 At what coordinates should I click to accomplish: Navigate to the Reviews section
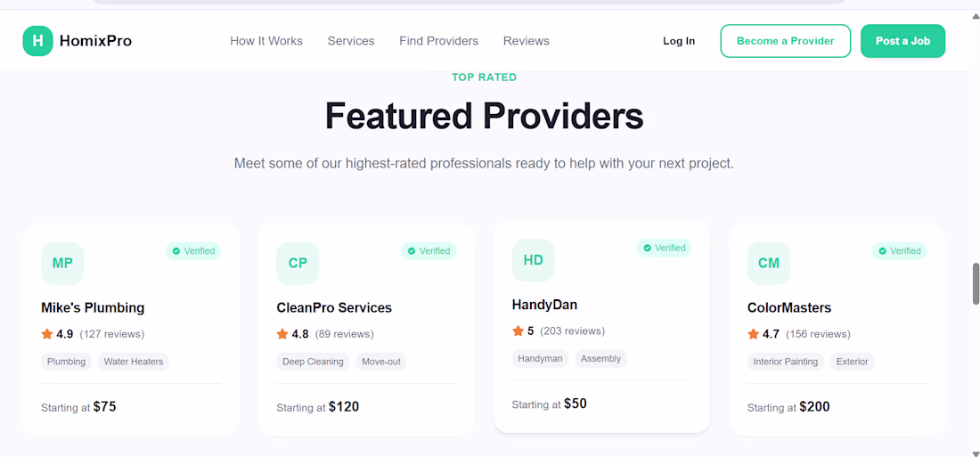527,41
